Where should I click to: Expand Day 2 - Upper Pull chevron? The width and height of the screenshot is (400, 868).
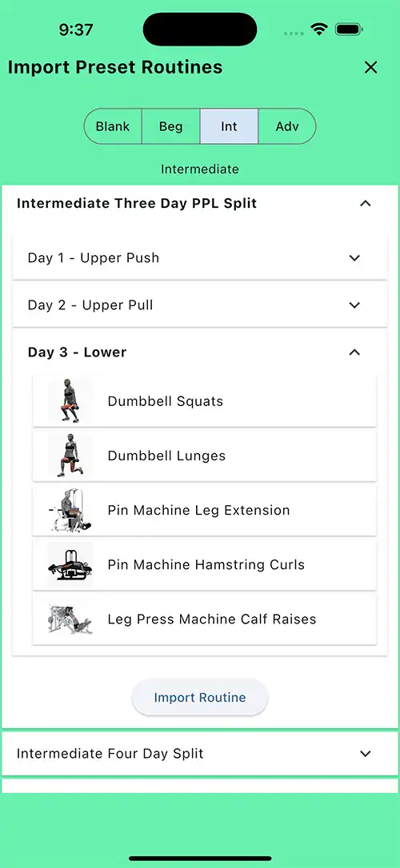(354, 305)
